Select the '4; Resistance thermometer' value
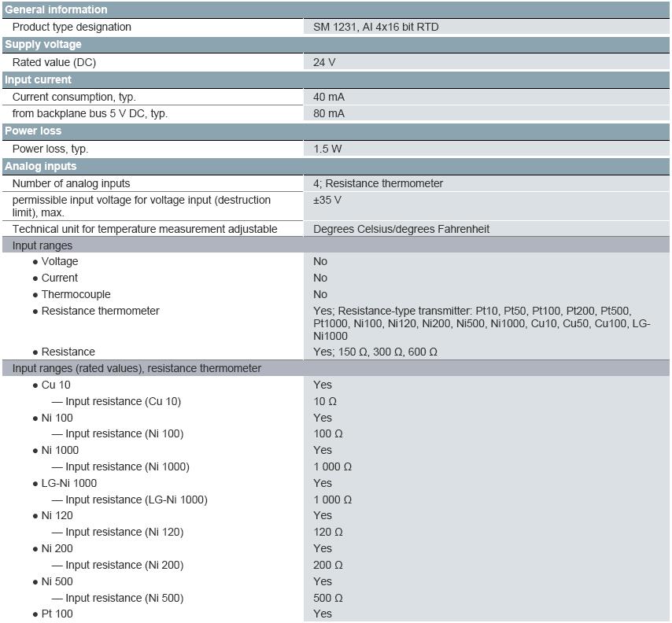This screenshot has height=623, width=672. pos(378,184)
